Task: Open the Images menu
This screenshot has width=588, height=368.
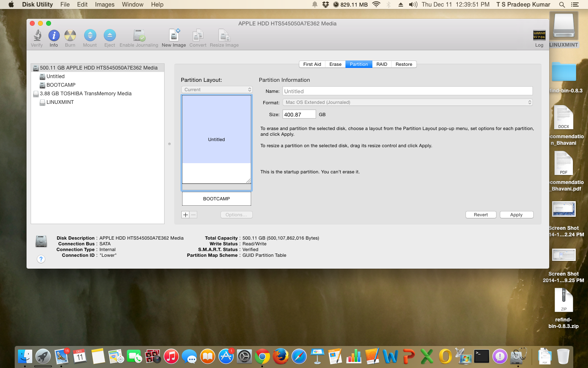Action: click(x=105, y=4)
